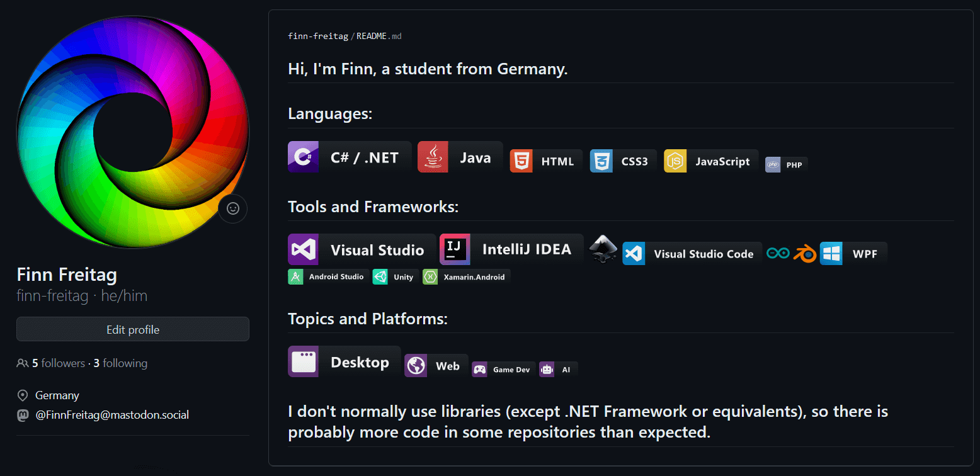Click the location pin icon beside Germany
The width and height of the screenshot is (980, 476).
click(23, 395)
